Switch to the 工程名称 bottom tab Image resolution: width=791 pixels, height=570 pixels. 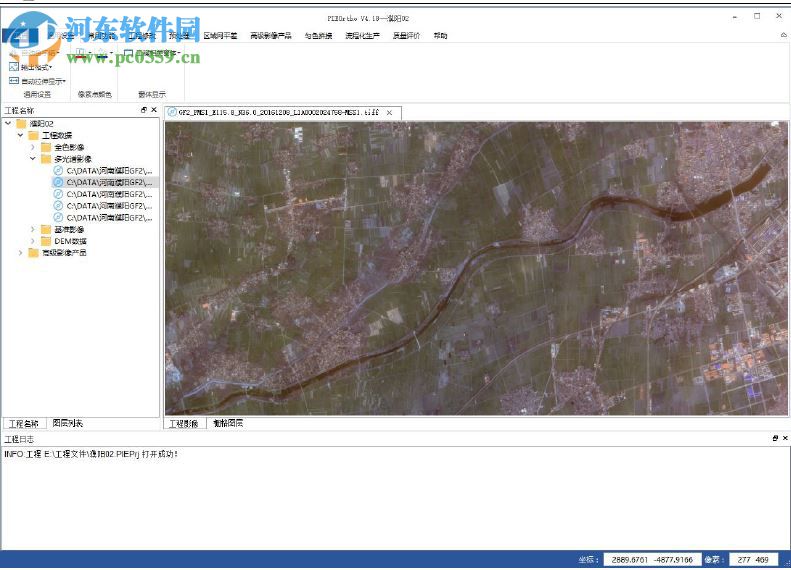point(24,423)
